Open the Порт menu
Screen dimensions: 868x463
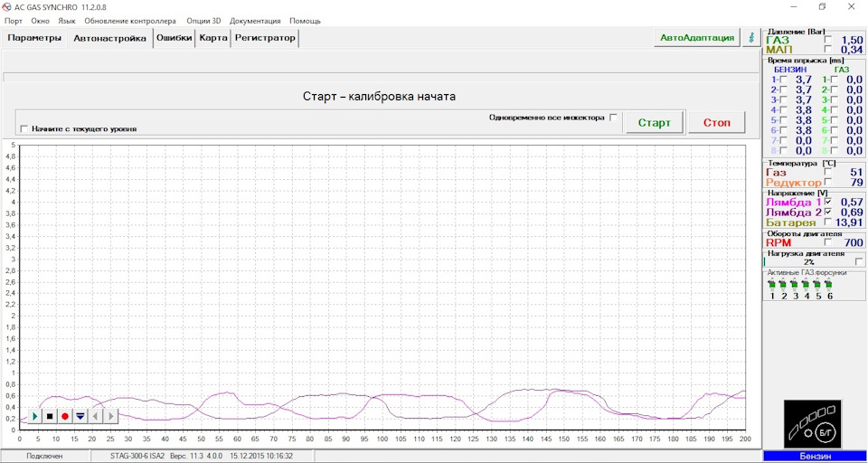point(14,21)
